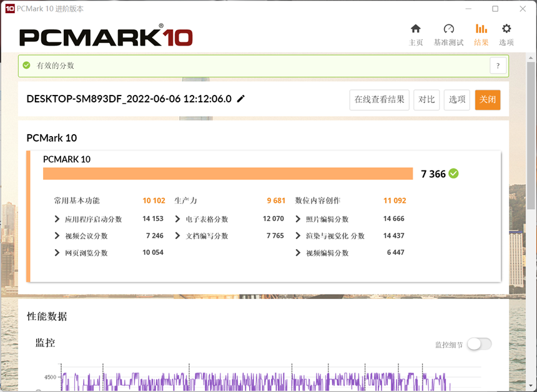537x392 pixels.
Task: Maximize the PCMark 10 window
Action: pos(495,9)
